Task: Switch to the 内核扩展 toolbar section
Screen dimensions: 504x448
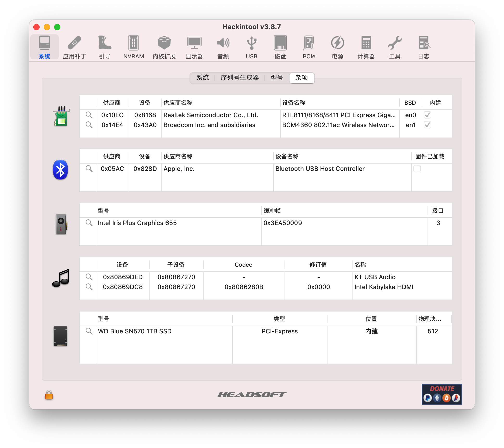Action: pos(164,47)
